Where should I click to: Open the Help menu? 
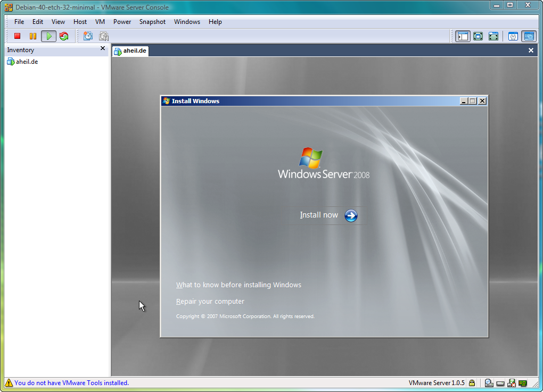coord(215,22)
